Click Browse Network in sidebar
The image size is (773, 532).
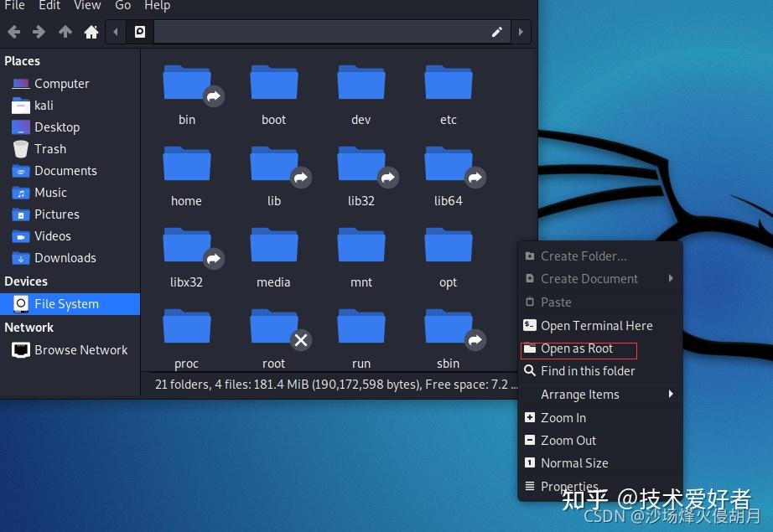click(70, 350)
